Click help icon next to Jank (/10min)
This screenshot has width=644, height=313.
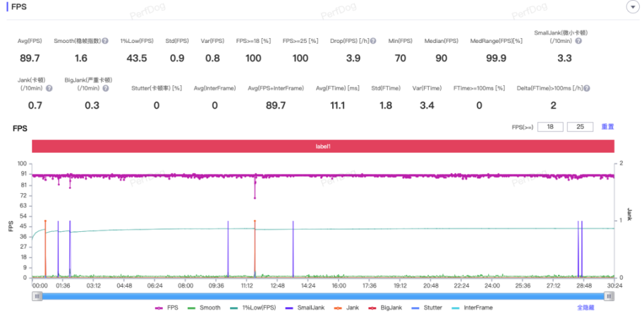click(x=49, y=88)
